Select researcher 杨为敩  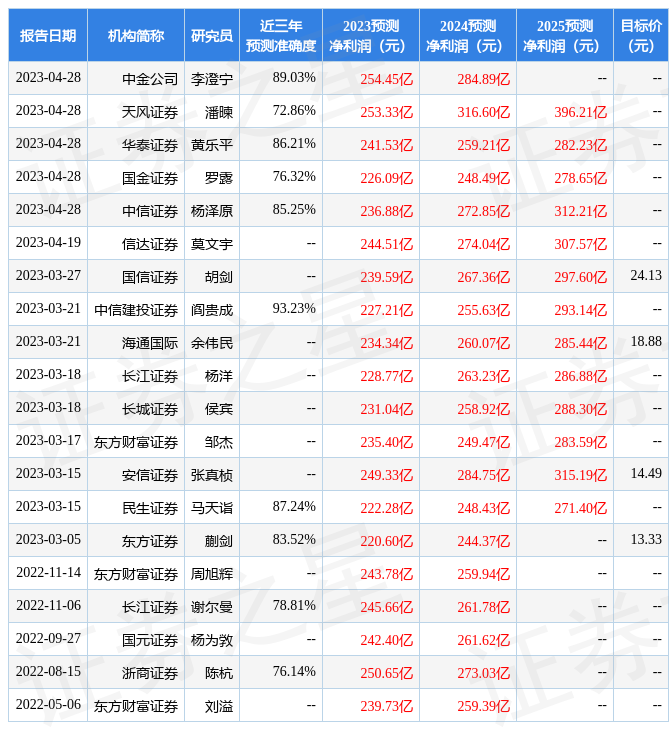212,641
